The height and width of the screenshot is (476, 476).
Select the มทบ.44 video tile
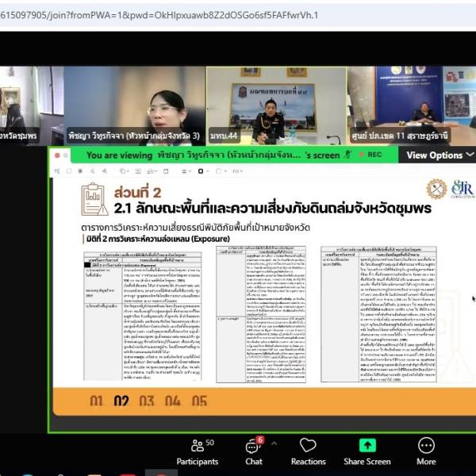tap(276, 106)
